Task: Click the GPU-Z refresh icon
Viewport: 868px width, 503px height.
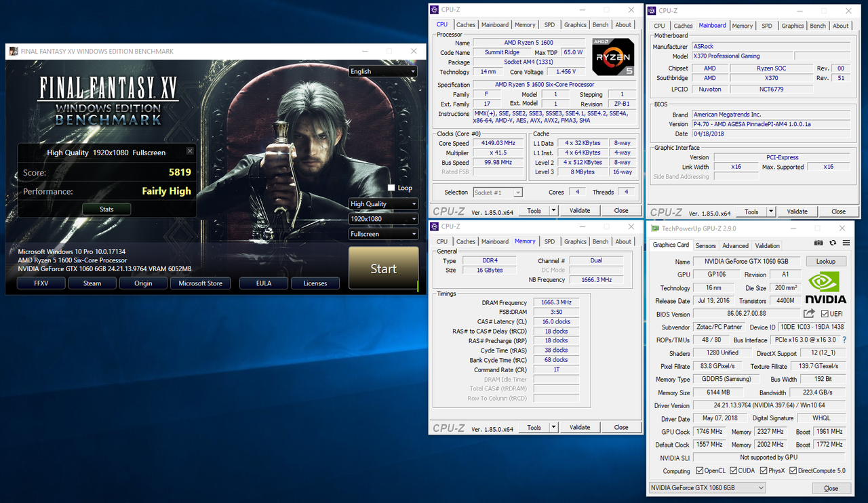Action: click(x=833, y=243)
